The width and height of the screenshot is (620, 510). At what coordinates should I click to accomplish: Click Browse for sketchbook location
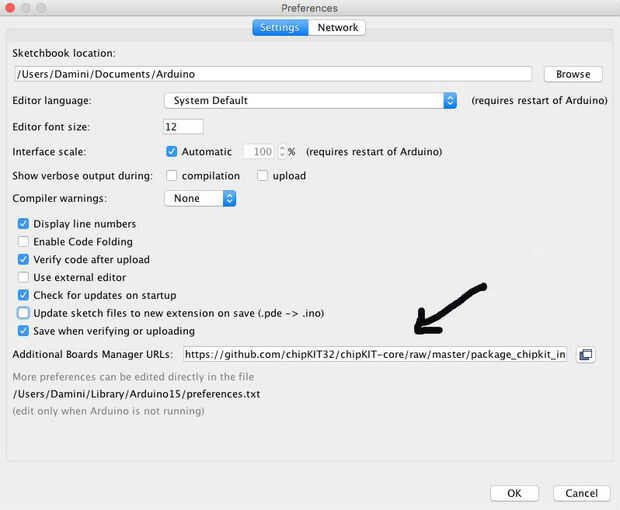coord(573,74)
